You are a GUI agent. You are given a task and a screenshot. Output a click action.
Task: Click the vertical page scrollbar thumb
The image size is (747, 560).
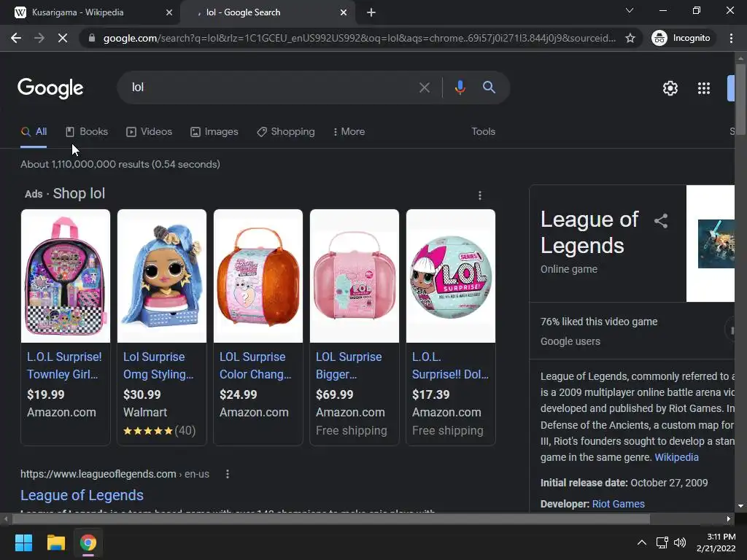click(x=740, y=99)
